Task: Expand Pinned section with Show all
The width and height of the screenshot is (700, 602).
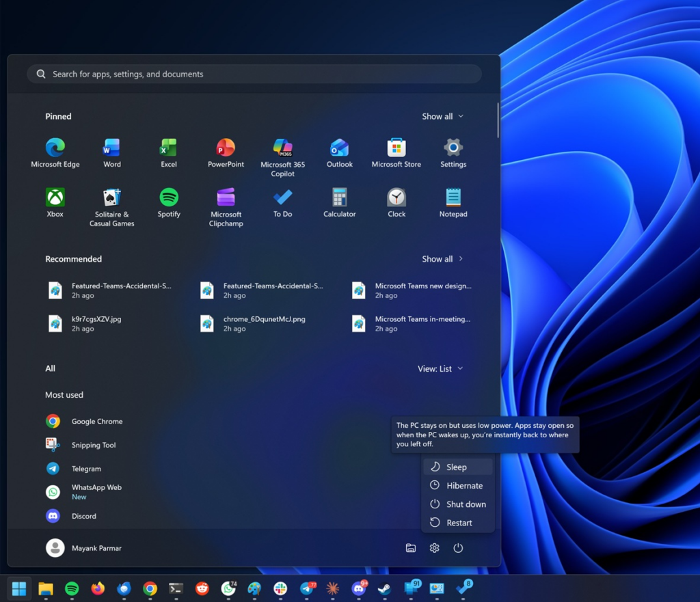Action: pyautogui.click(x=443, y=116)
